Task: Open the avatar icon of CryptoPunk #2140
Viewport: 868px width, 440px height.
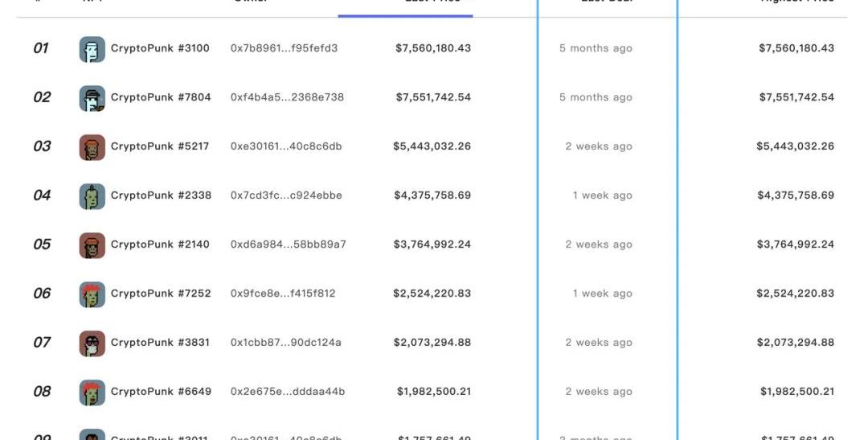Action: (x=92, y=245)
